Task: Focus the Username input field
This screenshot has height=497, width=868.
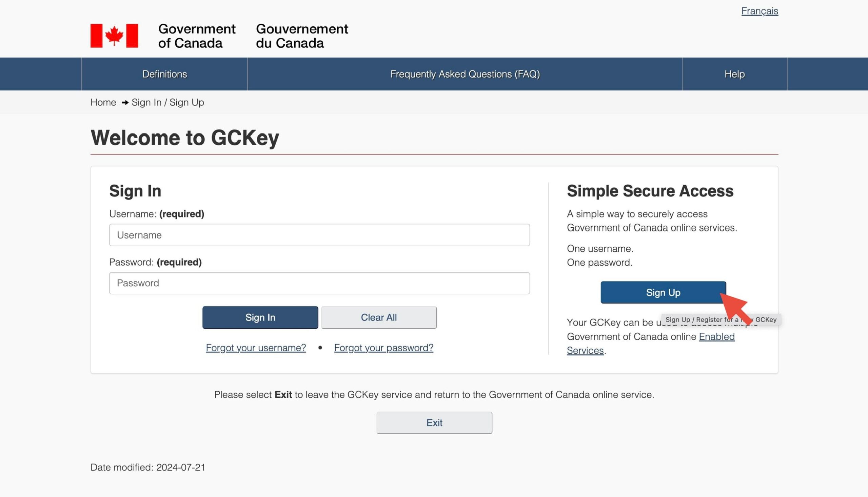Action: click(x=319, y=235)
